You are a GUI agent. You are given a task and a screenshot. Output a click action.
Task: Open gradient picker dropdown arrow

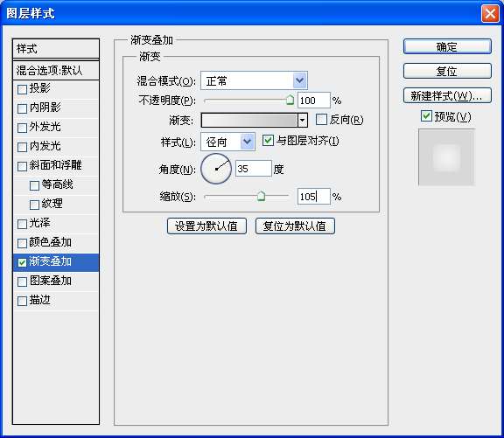click(302, 120)
